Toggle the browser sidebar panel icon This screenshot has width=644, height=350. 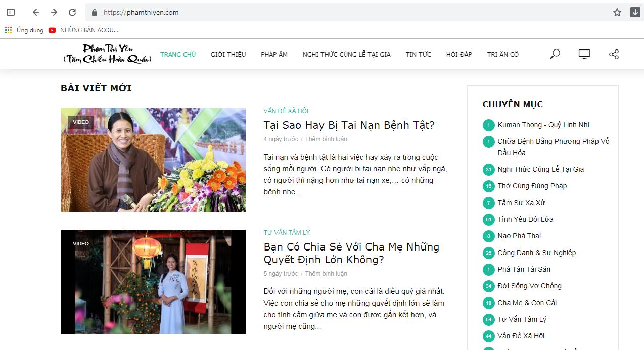click(x=11, y=12)
